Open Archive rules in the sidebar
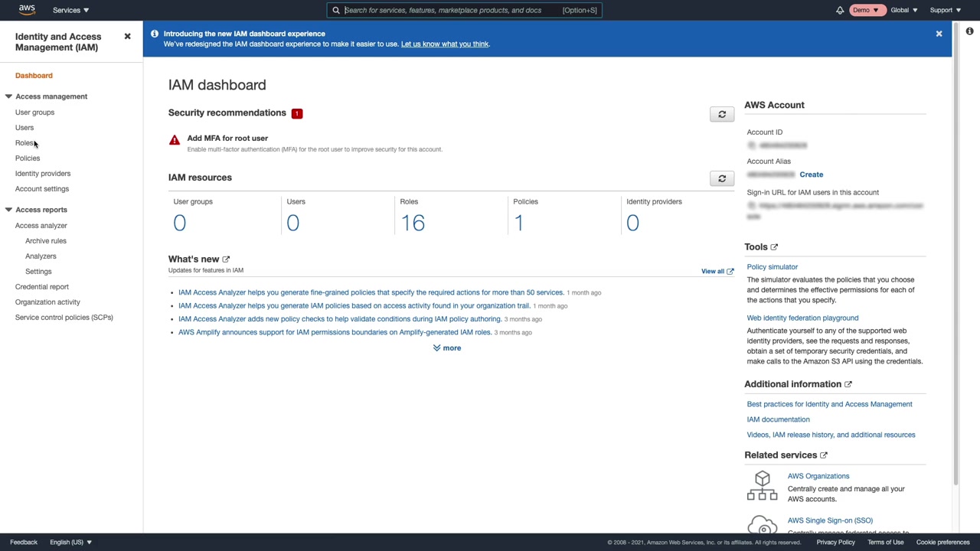This screenshot has height=551, width=980. click(x=46, y=241)
